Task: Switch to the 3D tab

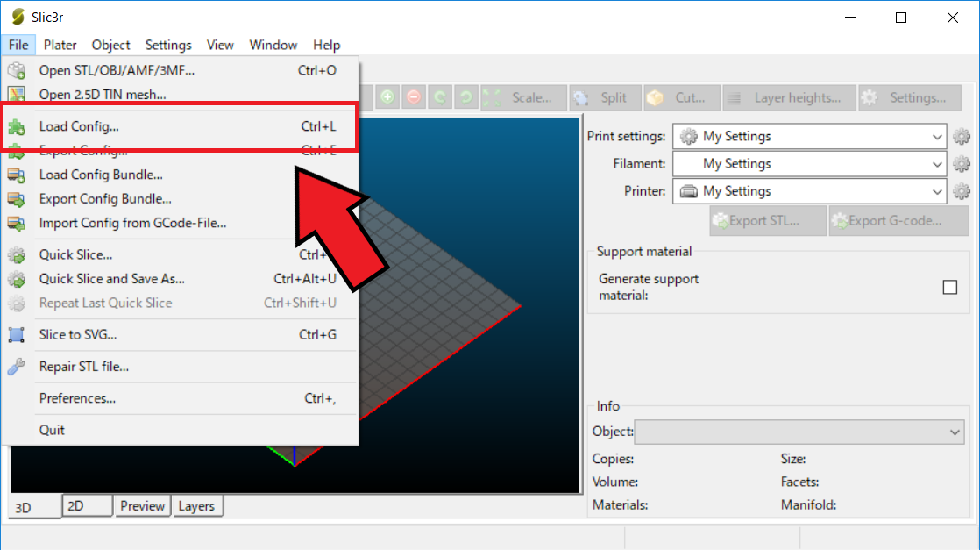Action: click(x=36, y=507)
